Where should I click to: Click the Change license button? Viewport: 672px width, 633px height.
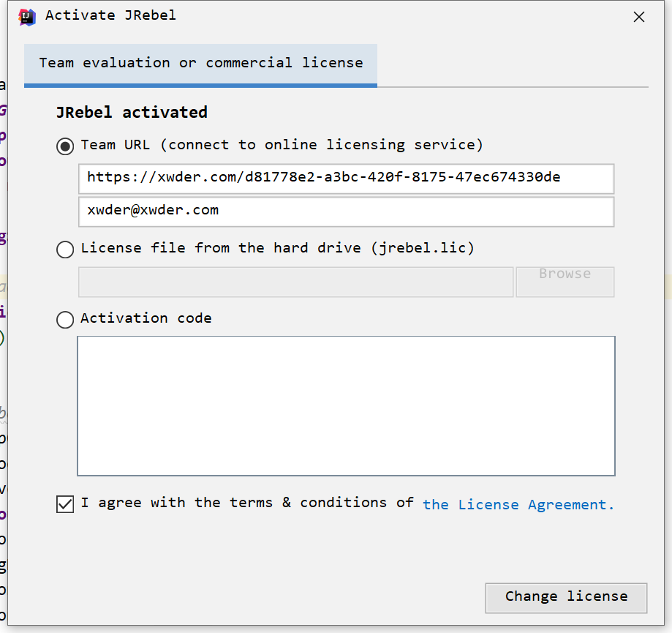[x=566, y=598]
